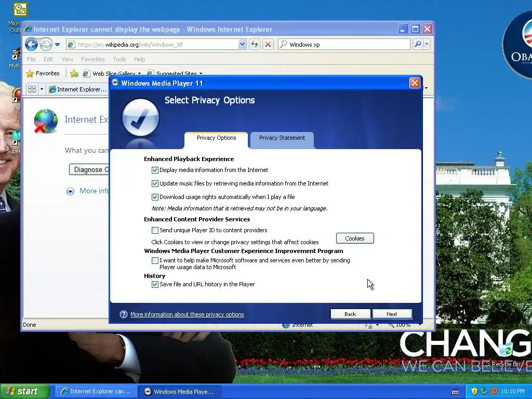This screenshot has width=532, height=399.
Task: Switch to Windows Media Player taskbar button
Action: click(x=180, y=392)
